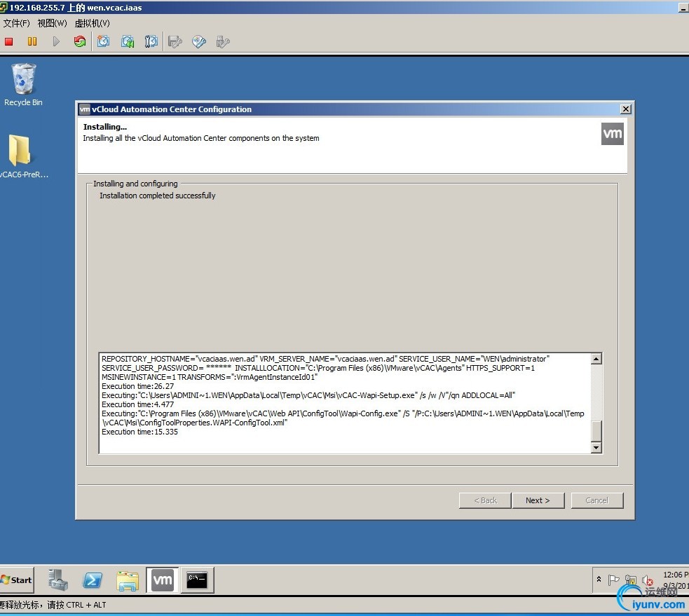689x616 pixels.
Task: Click the vm icon in dialog title bar
Action: [x=84, y=109]
